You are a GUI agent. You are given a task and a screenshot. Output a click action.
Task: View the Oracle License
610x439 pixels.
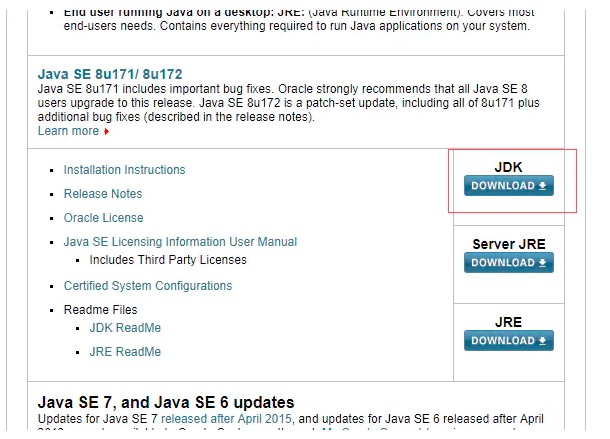(x=103, y=218)
